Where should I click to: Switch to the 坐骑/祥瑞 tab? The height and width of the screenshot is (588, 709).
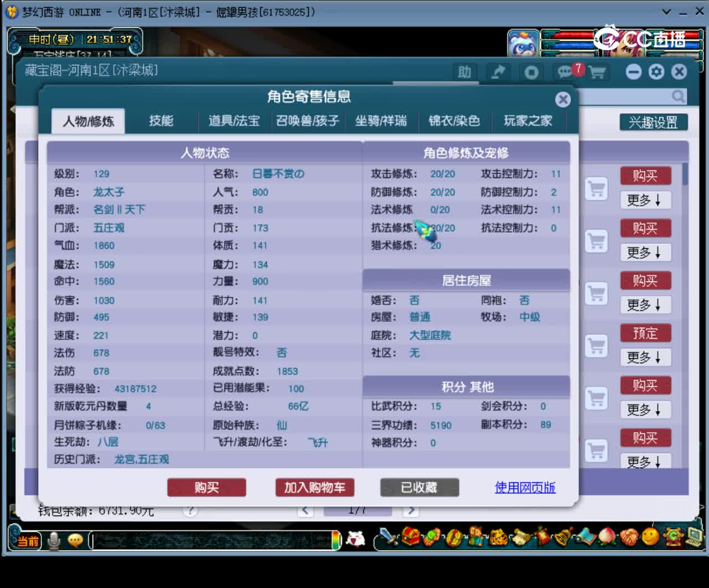tap(381, 121)
